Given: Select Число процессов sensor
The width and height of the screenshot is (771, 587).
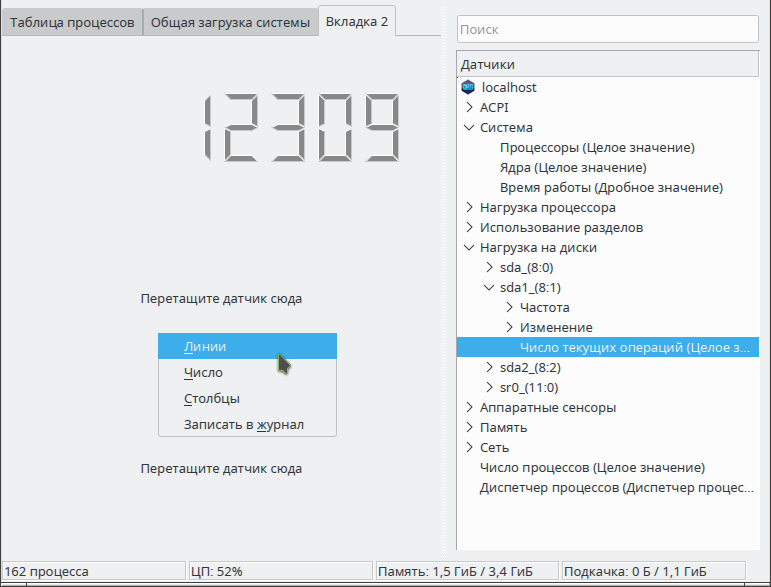Looking at the screenshot, I should (x=592, y=468).
